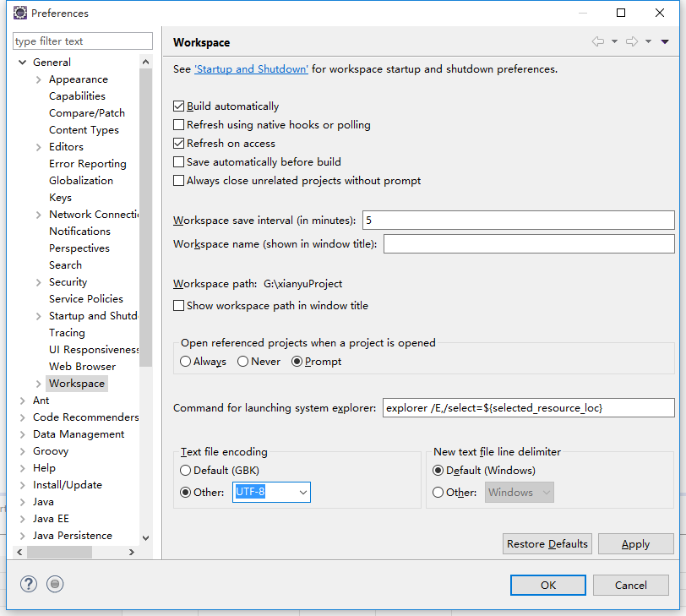Select Service Policies in the tree
Image resolution: width=686 pixels, height=616 pixels.
click(86, 299)
